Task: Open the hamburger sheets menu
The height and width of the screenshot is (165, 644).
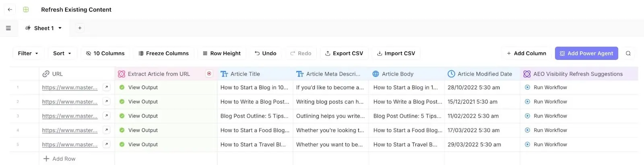Action: 8,28
